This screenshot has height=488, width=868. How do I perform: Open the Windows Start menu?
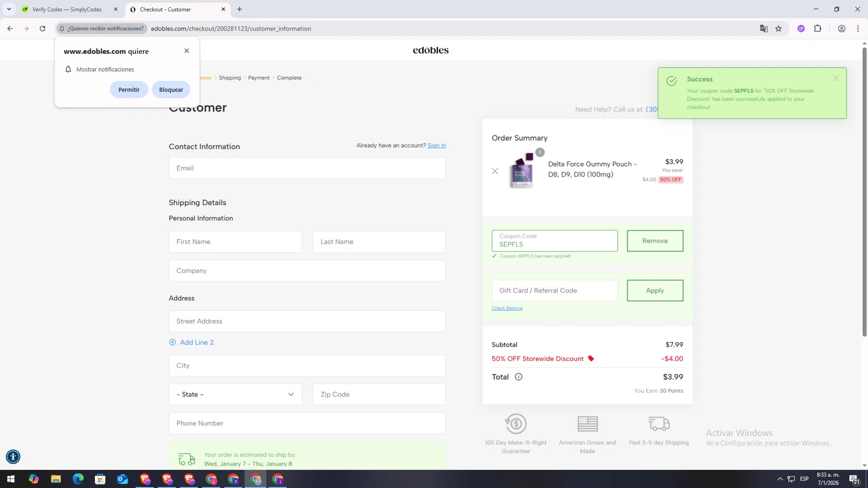[x=10, y=479]
